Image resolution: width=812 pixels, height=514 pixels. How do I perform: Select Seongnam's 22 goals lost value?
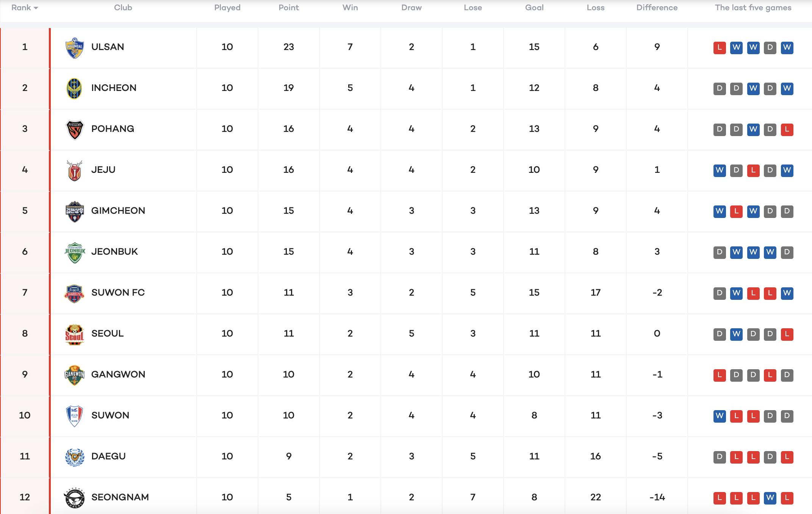596,497
